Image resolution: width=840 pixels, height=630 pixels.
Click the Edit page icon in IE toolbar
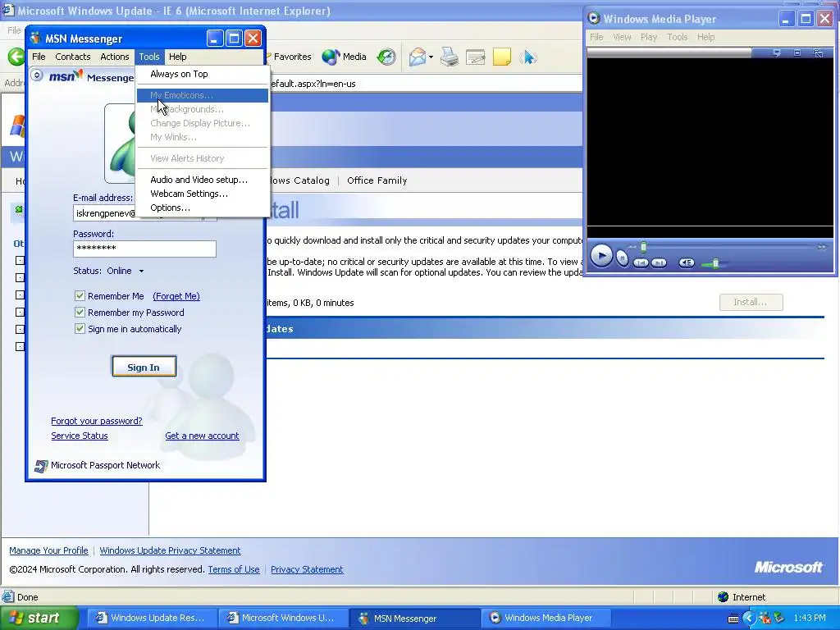pyautogui.click(x=475, y=57)
